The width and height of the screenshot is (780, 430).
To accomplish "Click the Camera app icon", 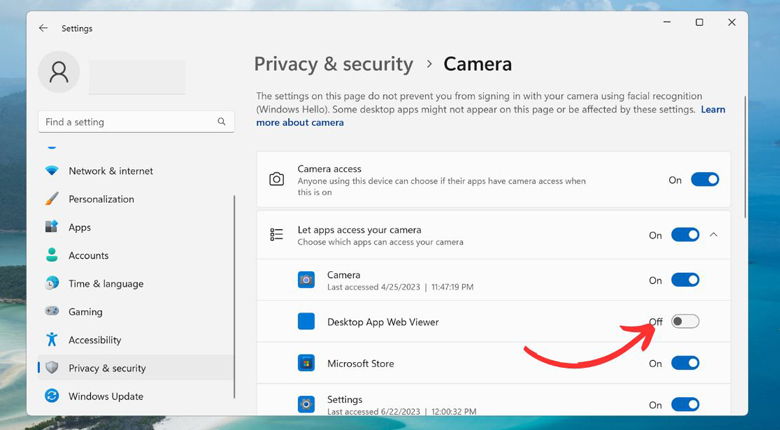I will click(306, 280).
